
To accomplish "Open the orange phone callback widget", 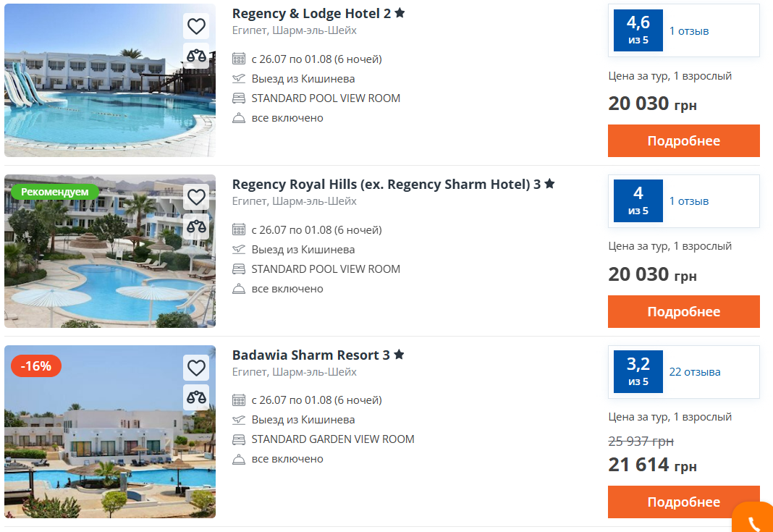I will point(754,520).
